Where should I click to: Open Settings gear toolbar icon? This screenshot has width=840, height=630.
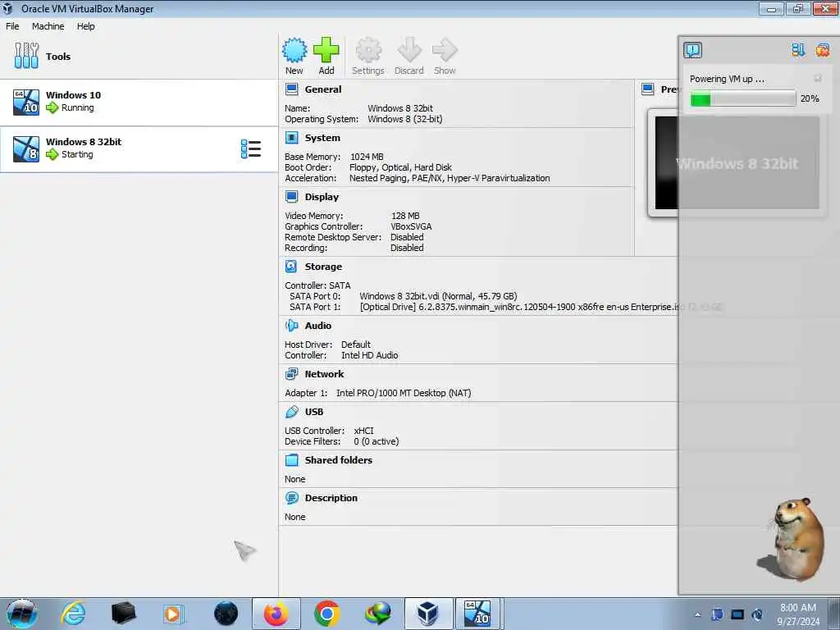(x=368, y=50)
